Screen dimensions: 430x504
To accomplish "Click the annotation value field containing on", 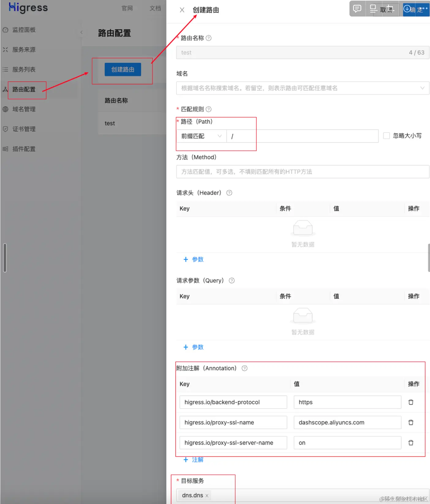I will (348, 442).
